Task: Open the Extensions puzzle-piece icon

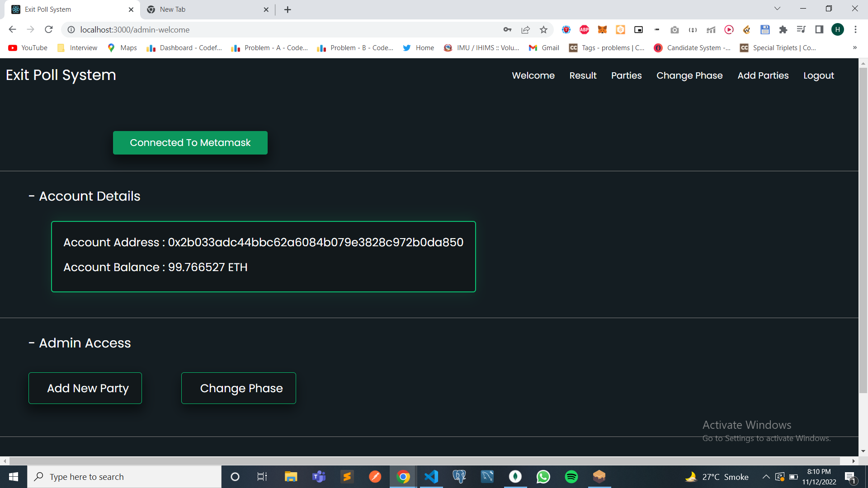Action: pos(783,30)
